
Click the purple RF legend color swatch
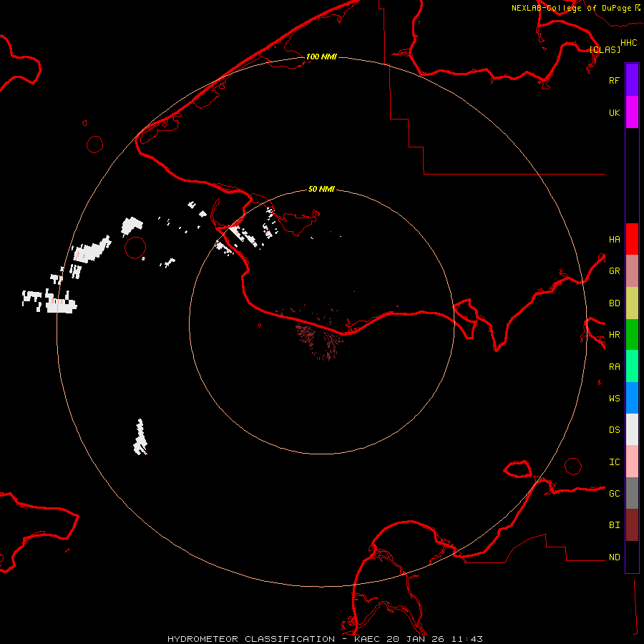point(632,80)
